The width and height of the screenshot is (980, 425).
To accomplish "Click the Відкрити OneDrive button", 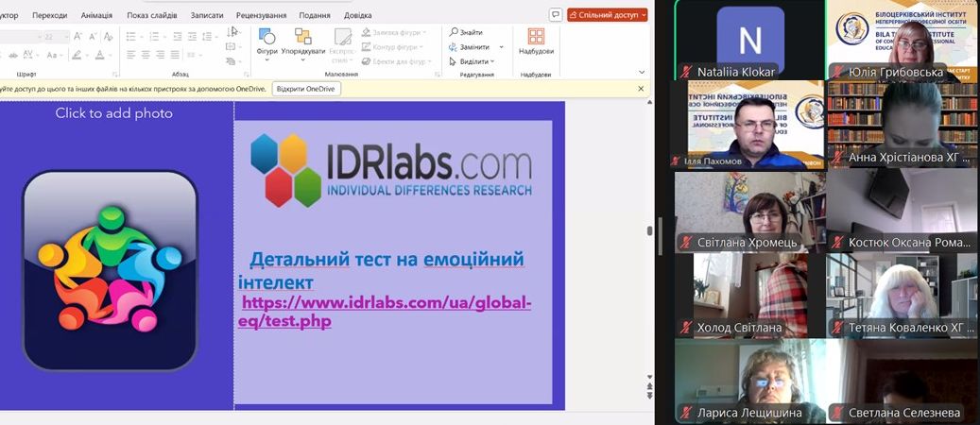I will tap(306, 89).
